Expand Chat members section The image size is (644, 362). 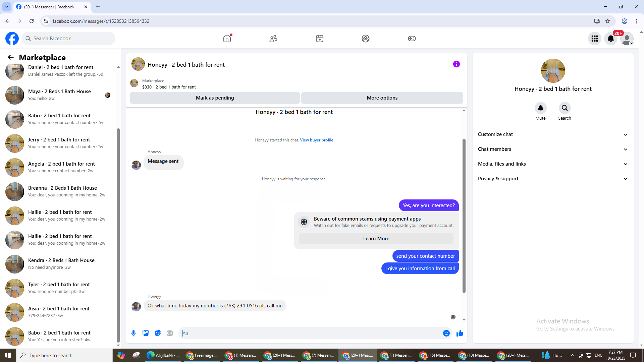pyautogui.click(x=553, y=149)
